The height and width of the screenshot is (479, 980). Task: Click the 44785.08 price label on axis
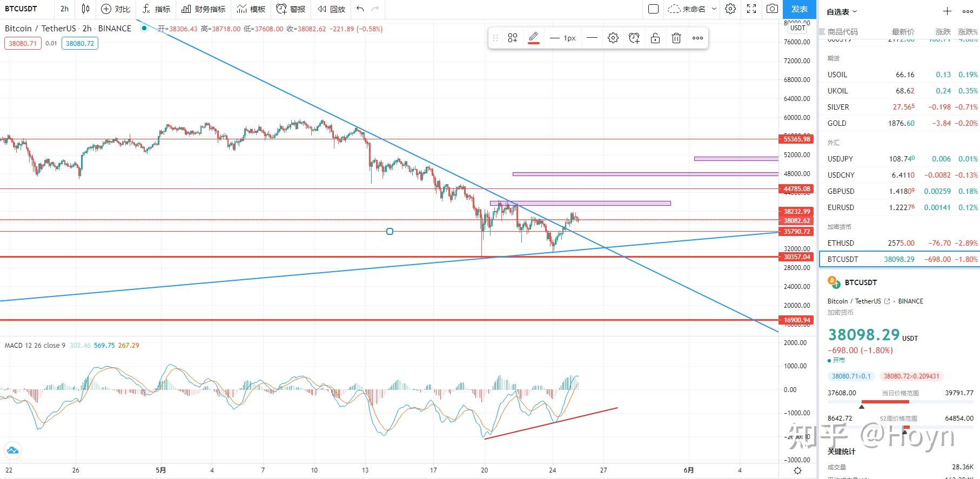(x=797, y=189)
